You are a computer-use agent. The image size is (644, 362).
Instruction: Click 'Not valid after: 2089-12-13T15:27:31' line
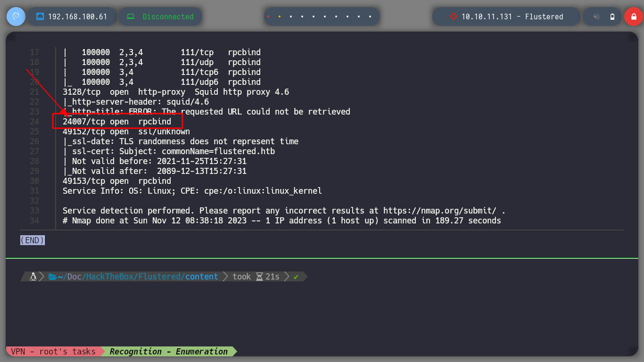155,171
